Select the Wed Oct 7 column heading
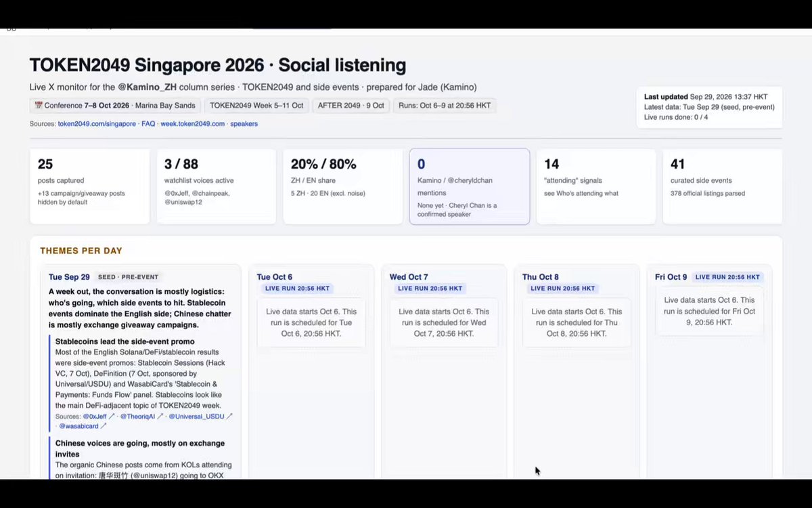 (x=409, y=277)
